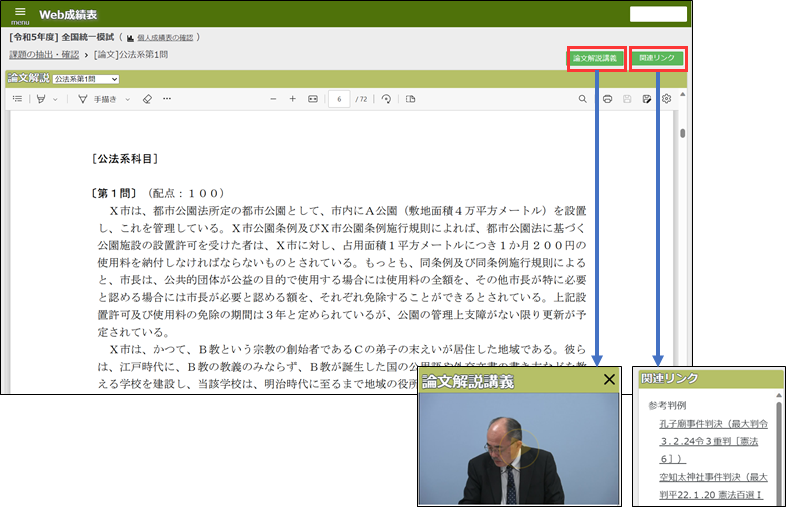Open the 課題の抽出・確認 breadcrumb link
Image resolution: width=786 pixels, height=507 pixels.
coord(44,54)
